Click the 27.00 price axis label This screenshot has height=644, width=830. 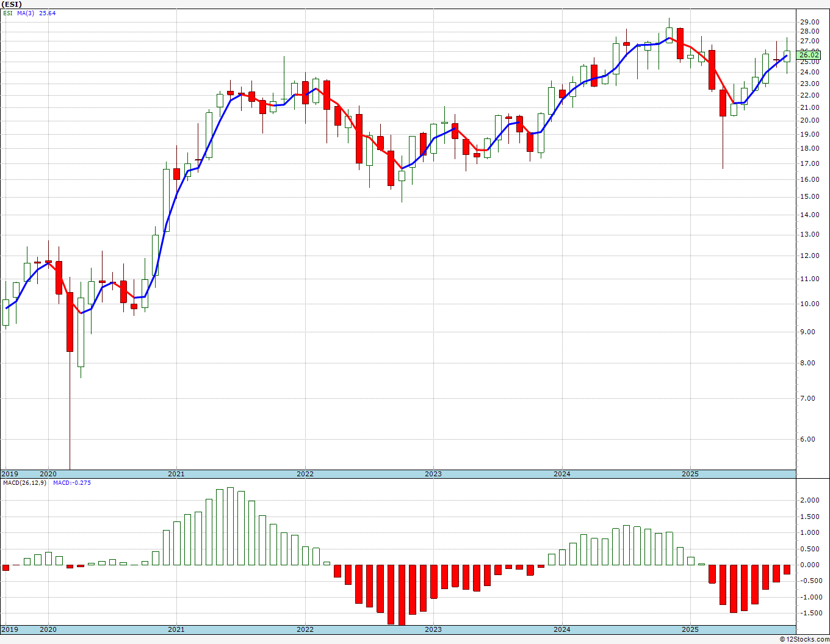pos(809,41)
